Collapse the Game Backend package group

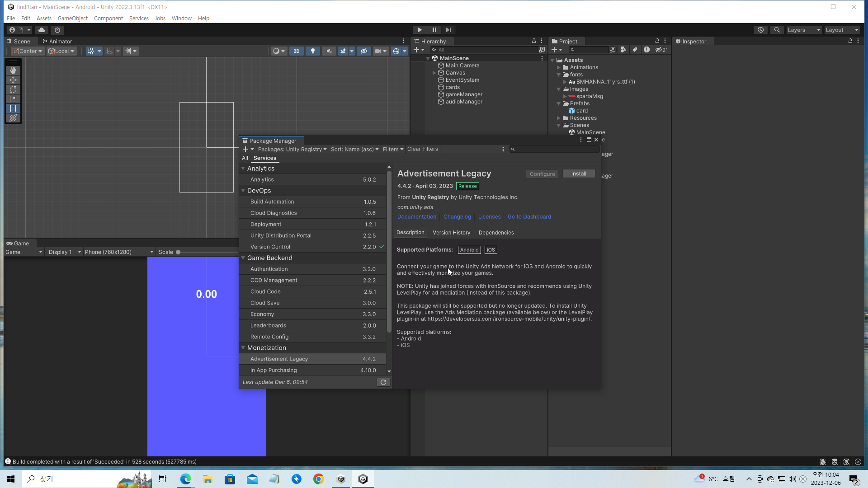pyautogui.click(x=243, y=258)
